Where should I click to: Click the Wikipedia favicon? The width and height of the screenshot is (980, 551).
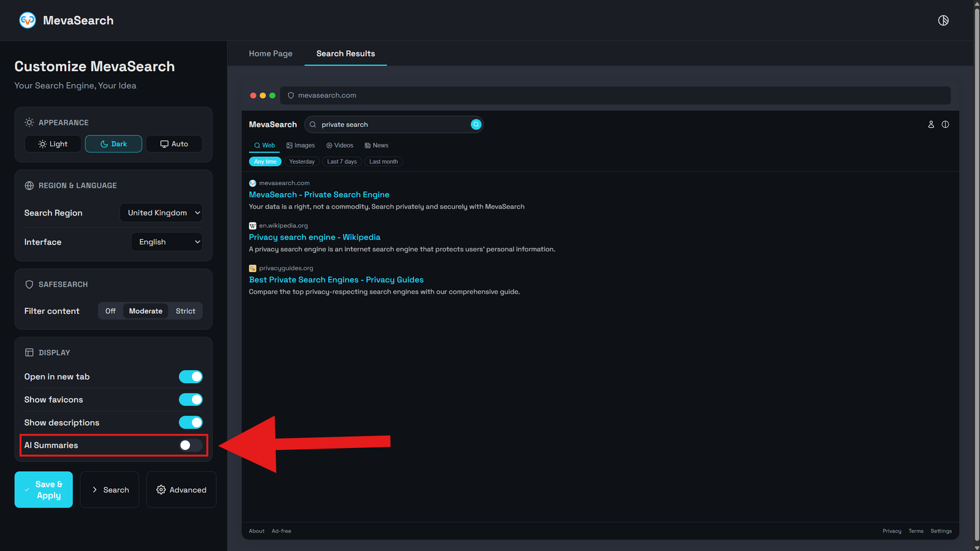(252, 226)
